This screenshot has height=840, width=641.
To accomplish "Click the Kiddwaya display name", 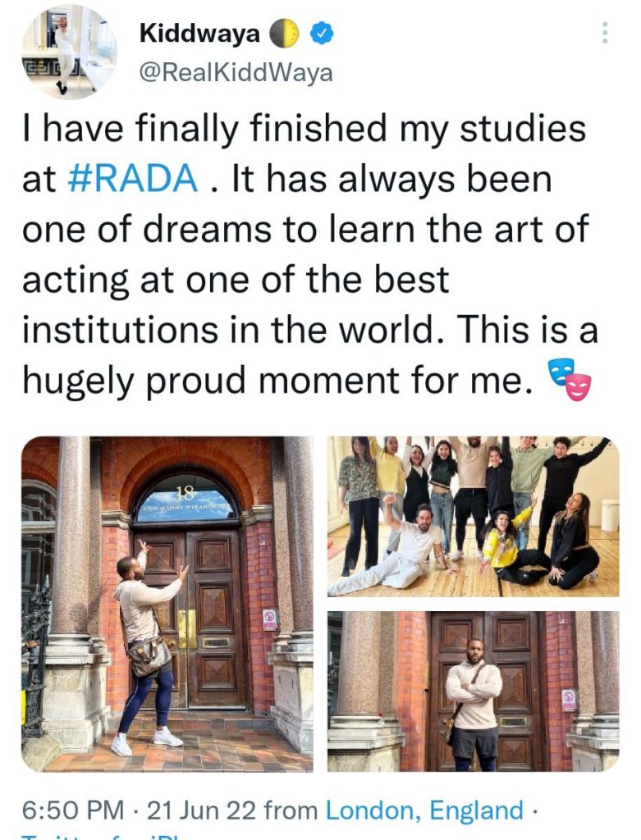I will [200, 33].
